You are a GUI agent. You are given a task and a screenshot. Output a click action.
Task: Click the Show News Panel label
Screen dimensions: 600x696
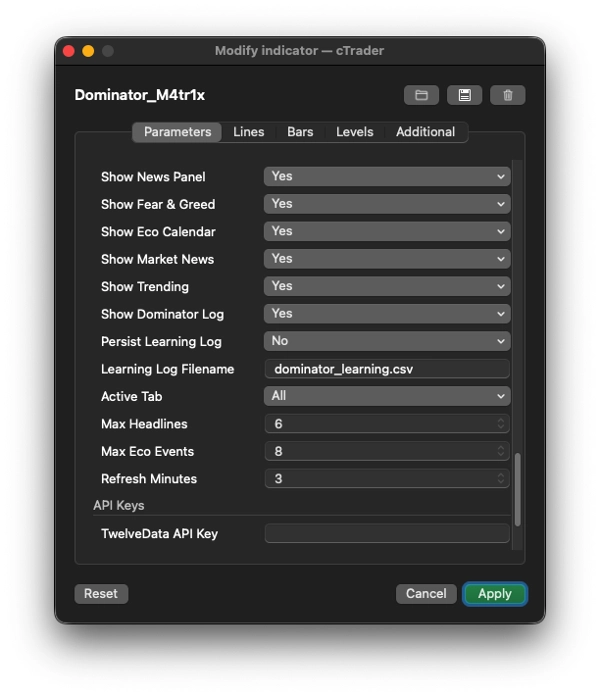(x=153, y=177)
